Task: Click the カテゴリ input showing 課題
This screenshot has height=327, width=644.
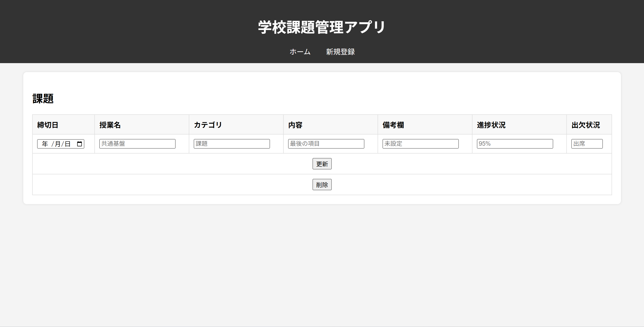Action: (232, 144)
